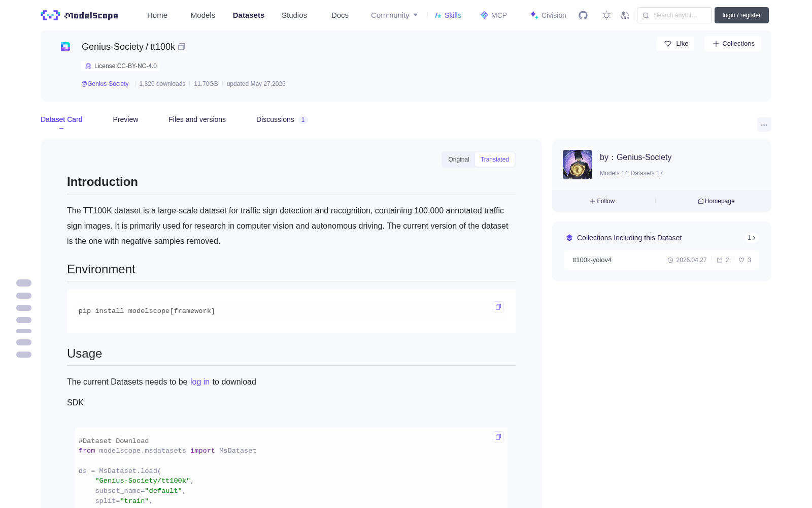Expand collections list via 1 chevron

[752, 238]
